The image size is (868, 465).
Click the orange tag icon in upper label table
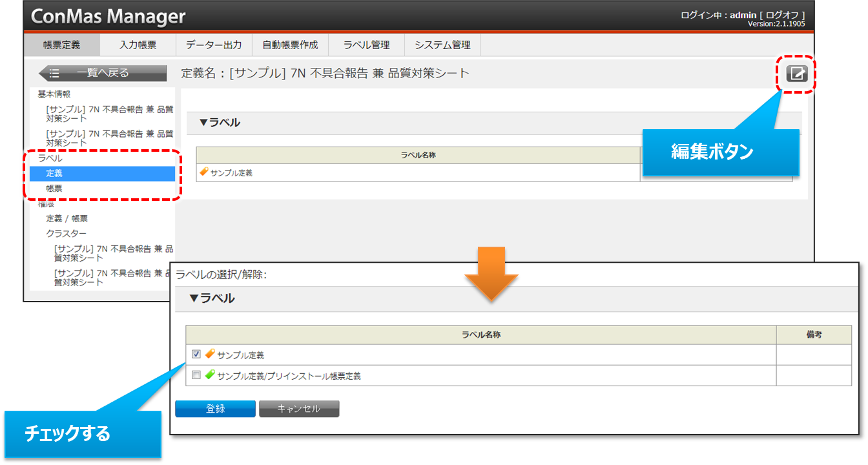(x=204, y=172)
